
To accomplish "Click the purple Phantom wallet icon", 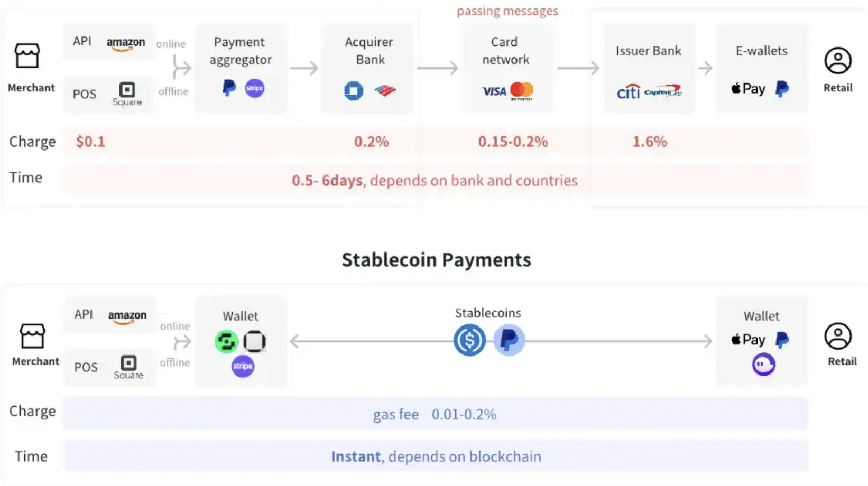I will (x=763, y=364).
